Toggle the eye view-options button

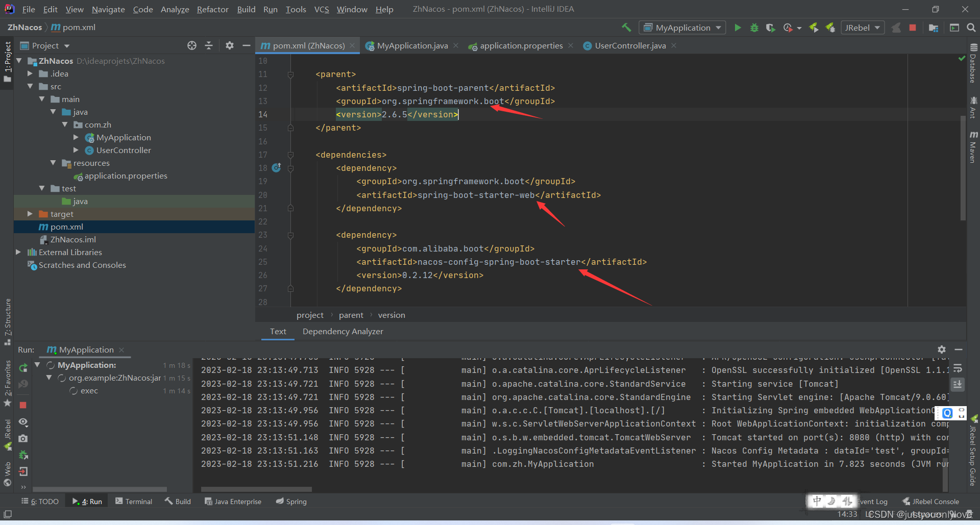pyautogui.click(x=23, y=422)
